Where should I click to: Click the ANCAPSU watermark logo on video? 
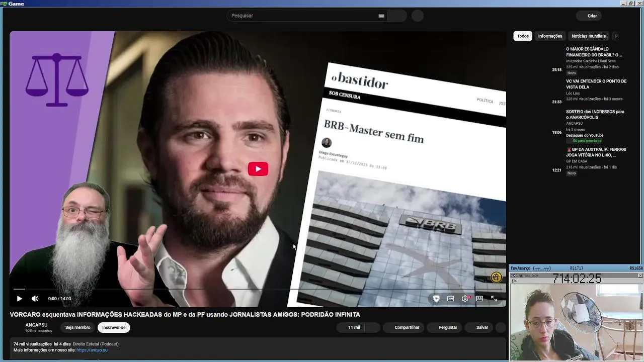point(496,278)
